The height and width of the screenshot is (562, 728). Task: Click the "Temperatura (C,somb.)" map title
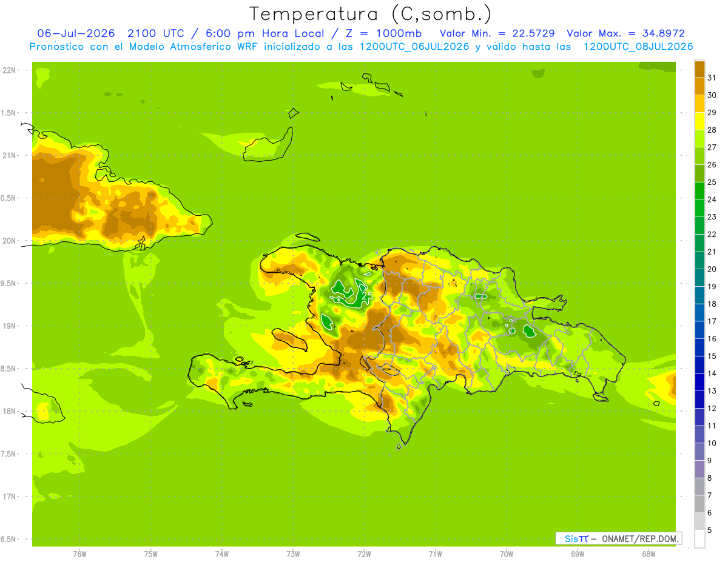point(370,13)
